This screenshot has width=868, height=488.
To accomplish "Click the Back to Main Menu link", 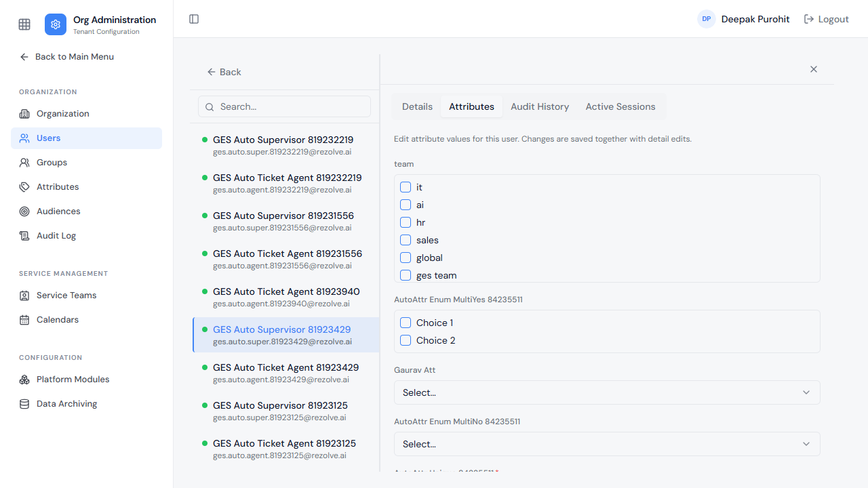I will pyautogui.click(x=66, y=57).
